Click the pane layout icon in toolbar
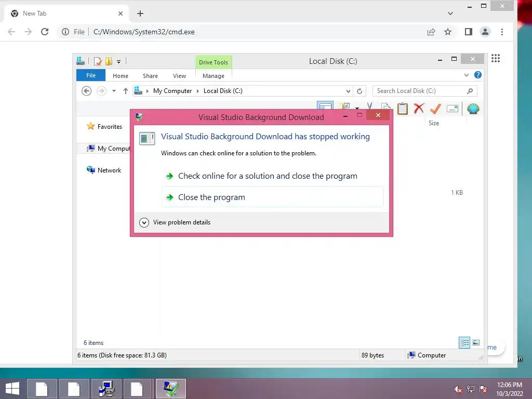This screenshot has width=532, height=399. pyautogui.click(x=325, y=105)
